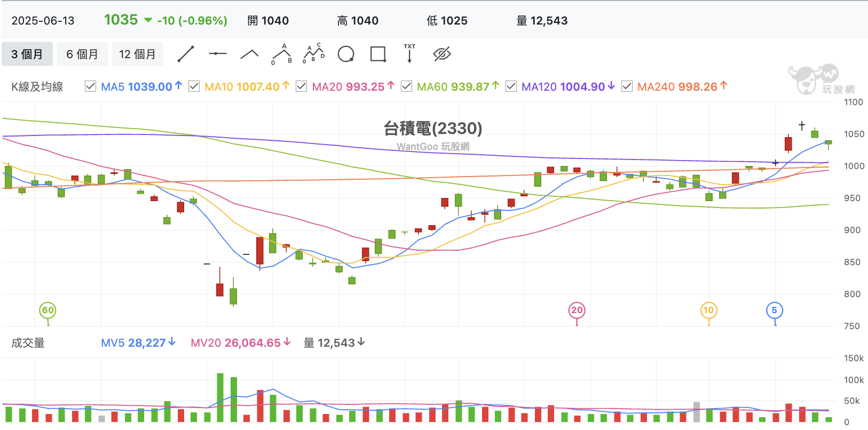Switch to 12 個月 range tab
The width and height of the screenshot is (868, 430).
pos(137,54)
